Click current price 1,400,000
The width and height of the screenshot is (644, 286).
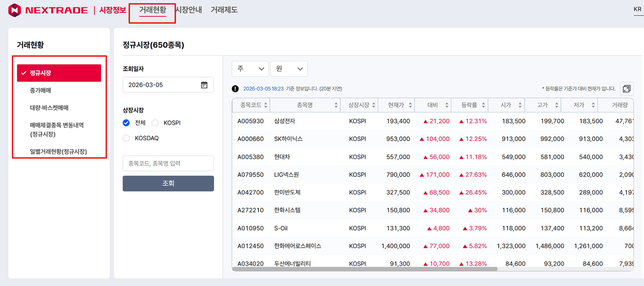coord(396,246)
